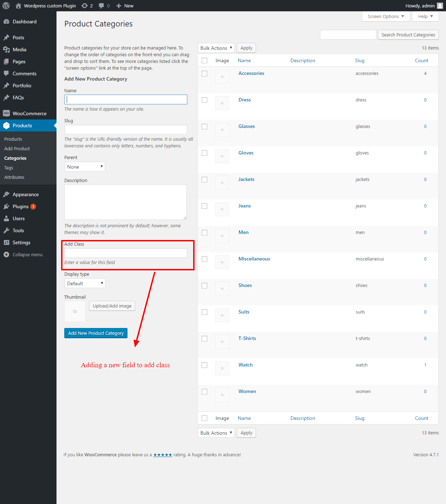Expand the Help panel

[426, 16]
